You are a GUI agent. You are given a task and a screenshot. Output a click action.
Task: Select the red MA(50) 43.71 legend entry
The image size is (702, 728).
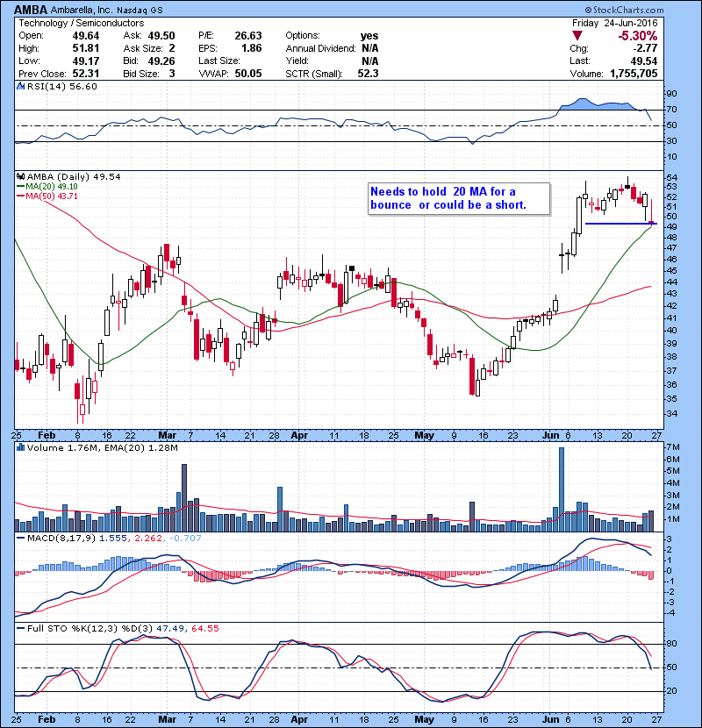47,196
